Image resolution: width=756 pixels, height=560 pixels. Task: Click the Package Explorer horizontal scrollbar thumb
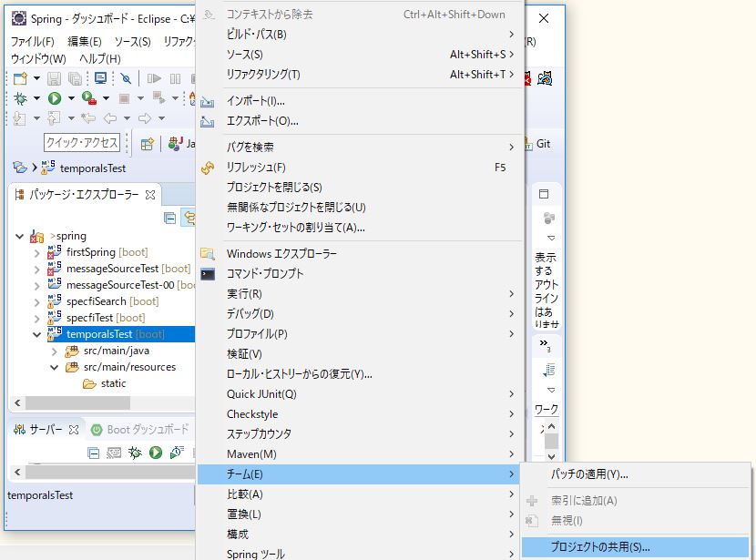[x=77, y=402]
